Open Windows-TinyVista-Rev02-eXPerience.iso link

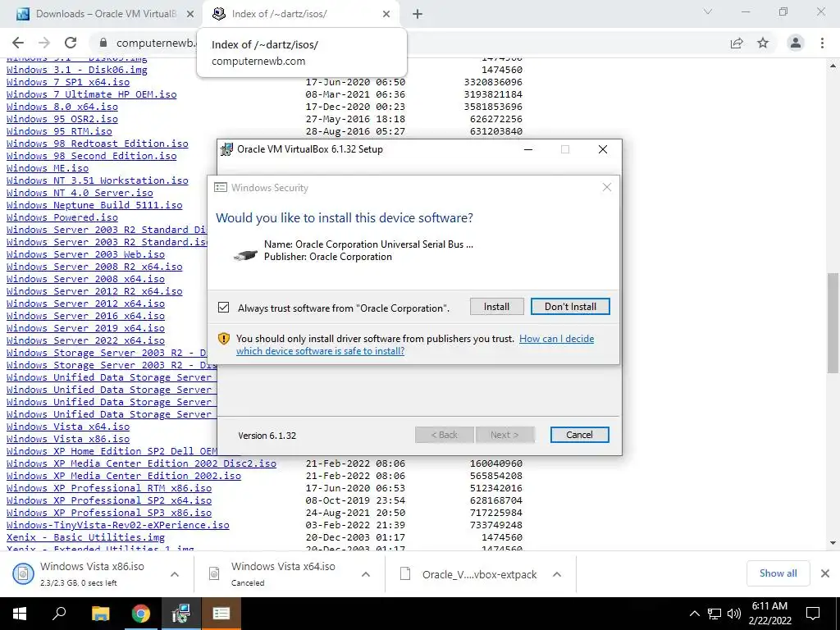coord(118,525)
